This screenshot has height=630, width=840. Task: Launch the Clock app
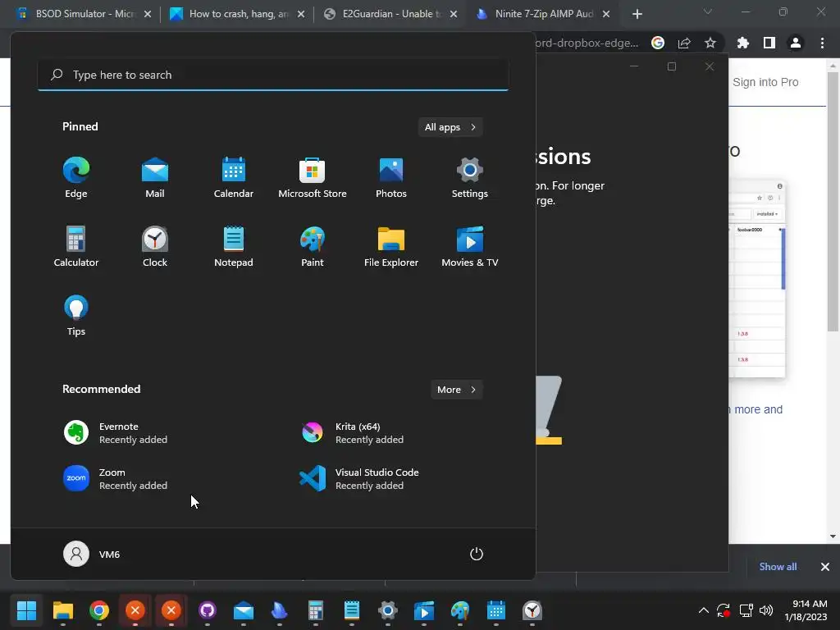coord(155,246)
